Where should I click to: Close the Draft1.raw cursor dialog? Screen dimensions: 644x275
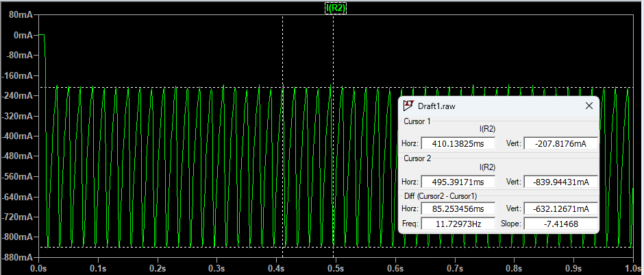pyautogui.click(x=589, y=106)
